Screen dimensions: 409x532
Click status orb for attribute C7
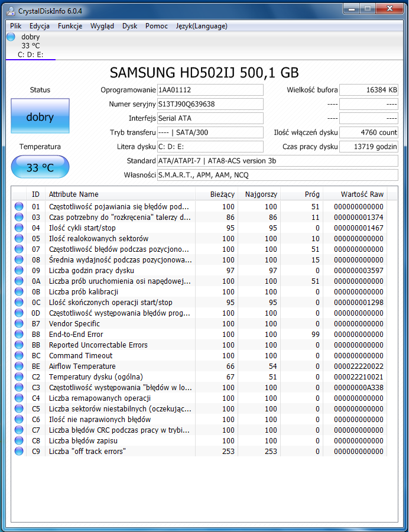(x=19, y=430)
